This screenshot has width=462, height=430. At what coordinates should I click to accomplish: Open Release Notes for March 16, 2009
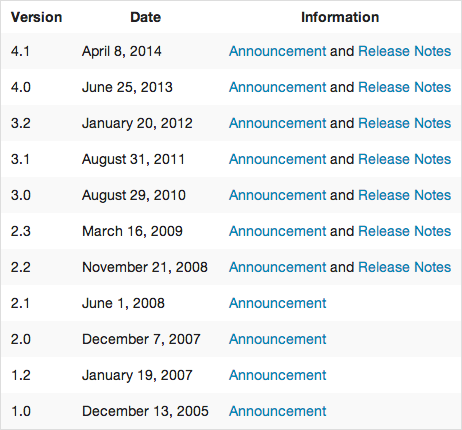(x=404, y=231)
